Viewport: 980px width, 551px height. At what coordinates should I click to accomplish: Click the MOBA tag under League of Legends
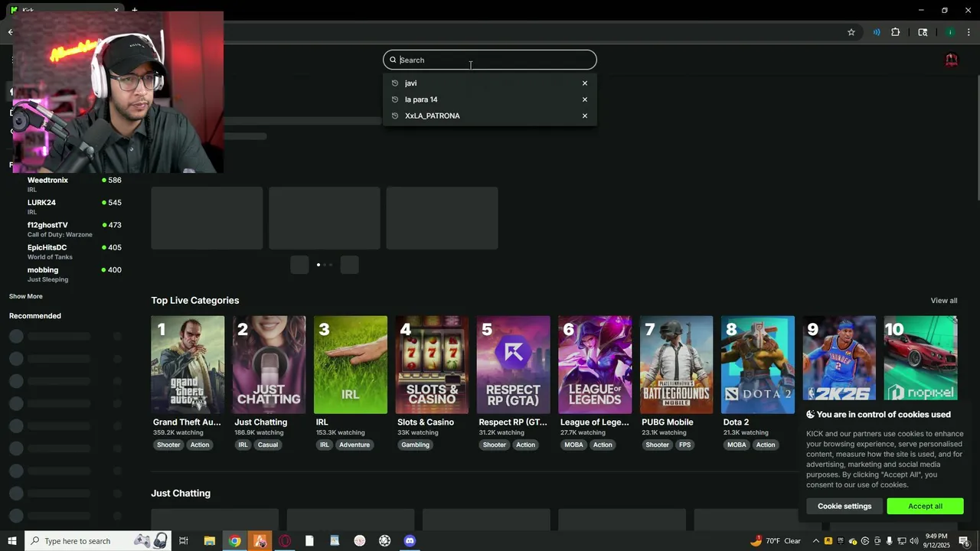pos(573,445)
